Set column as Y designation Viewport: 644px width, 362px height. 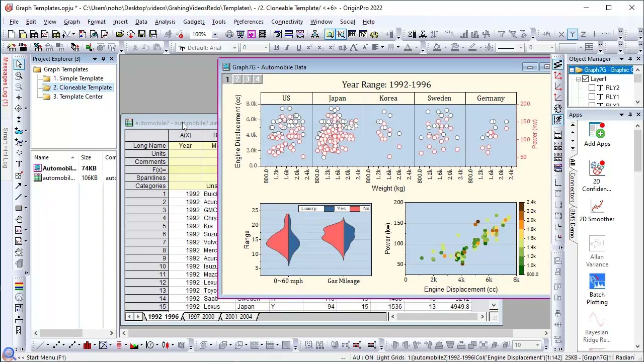tap(573, 34)
